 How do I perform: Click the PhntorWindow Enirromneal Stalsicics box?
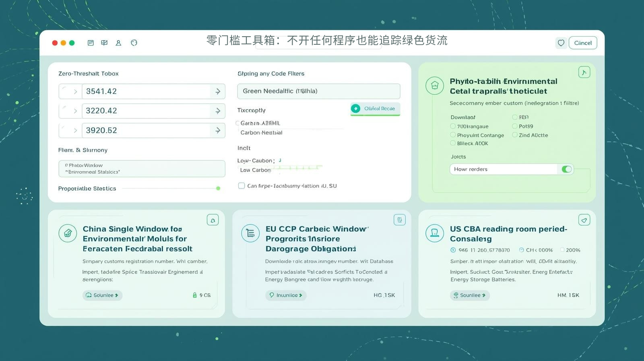pyautogui.click(x=142, y=169)
